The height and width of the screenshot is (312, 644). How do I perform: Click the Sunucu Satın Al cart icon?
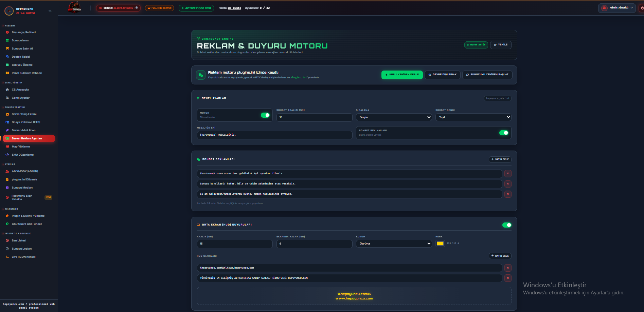(x=7, y=48)
